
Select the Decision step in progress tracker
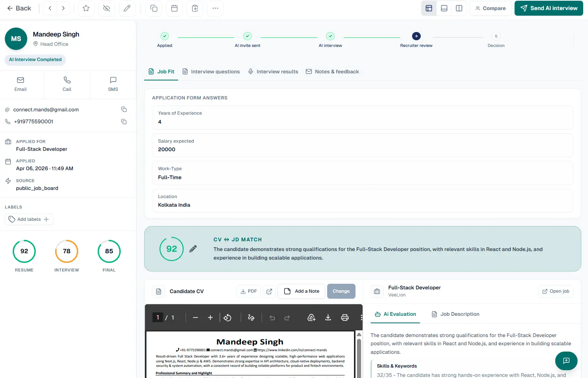(496, 40)
